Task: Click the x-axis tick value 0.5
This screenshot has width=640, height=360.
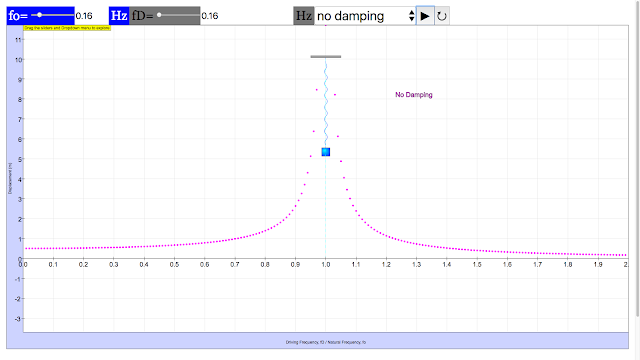Action: [x=174, y=264]
